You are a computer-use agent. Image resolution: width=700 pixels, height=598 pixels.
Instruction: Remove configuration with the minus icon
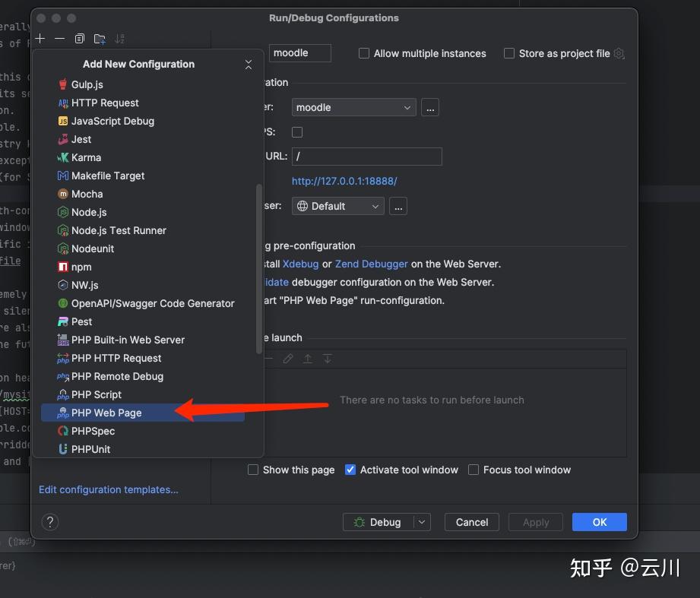60,39
